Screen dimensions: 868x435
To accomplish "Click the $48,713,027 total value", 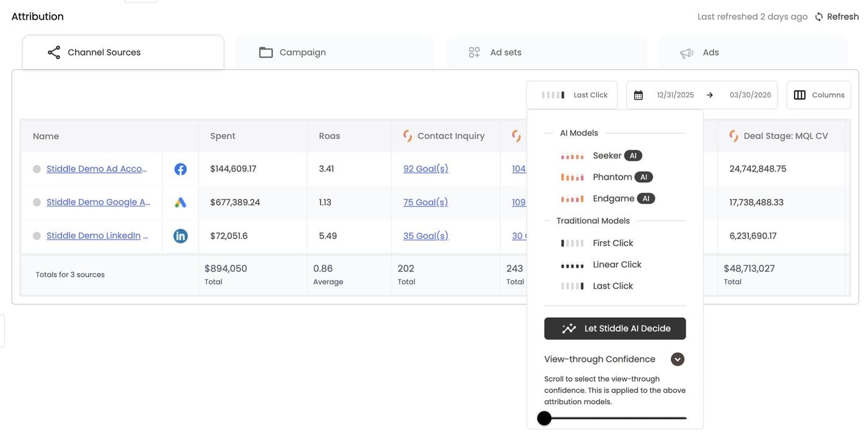I will (x=749, y=268).
